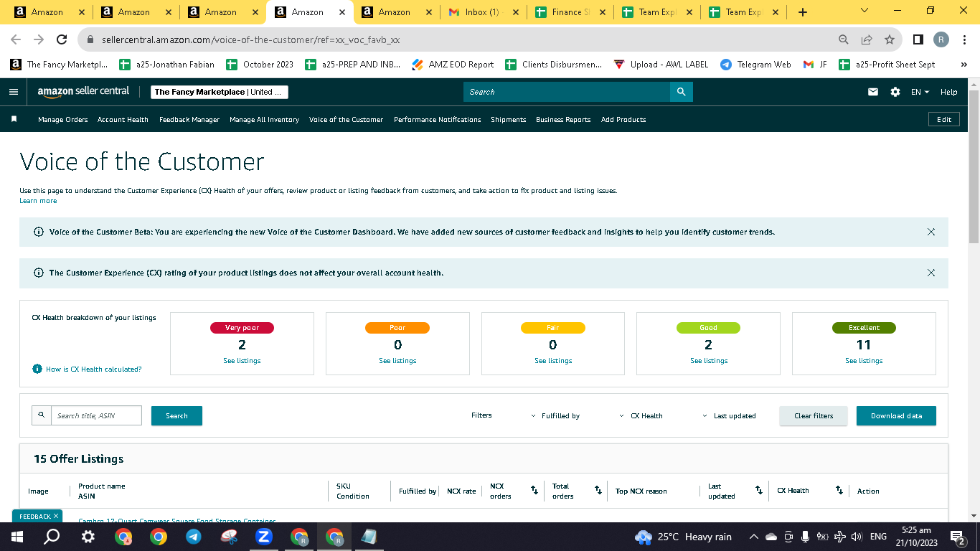980x551 pixels.
Task: Expand the Last updated filter dropdown
Action: pos(729,416)
